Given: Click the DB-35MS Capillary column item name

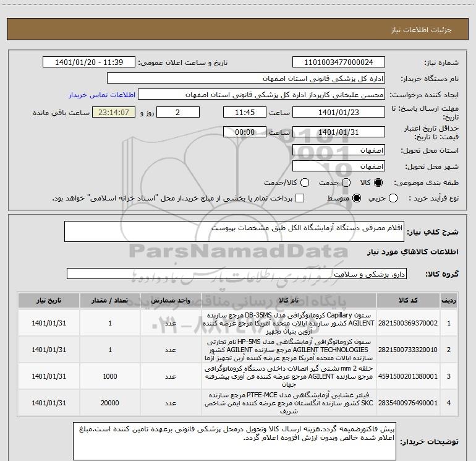Looking at the screenshot, I should (x=289, y=323).
